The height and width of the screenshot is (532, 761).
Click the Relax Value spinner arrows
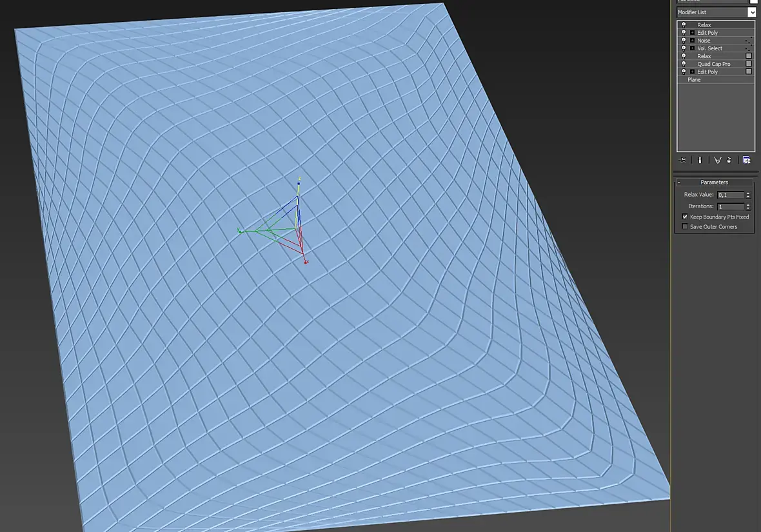[748, 195]
